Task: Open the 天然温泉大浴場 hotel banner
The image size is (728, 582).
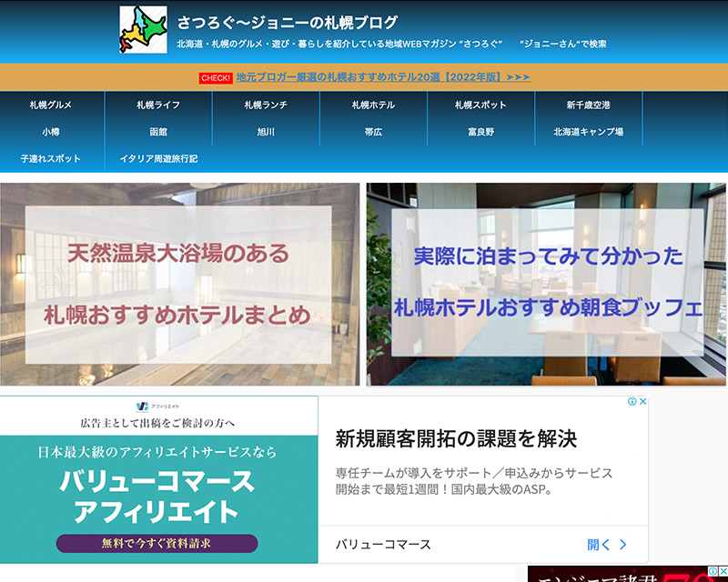Action: pyautogui.click(x=179, y=285)
